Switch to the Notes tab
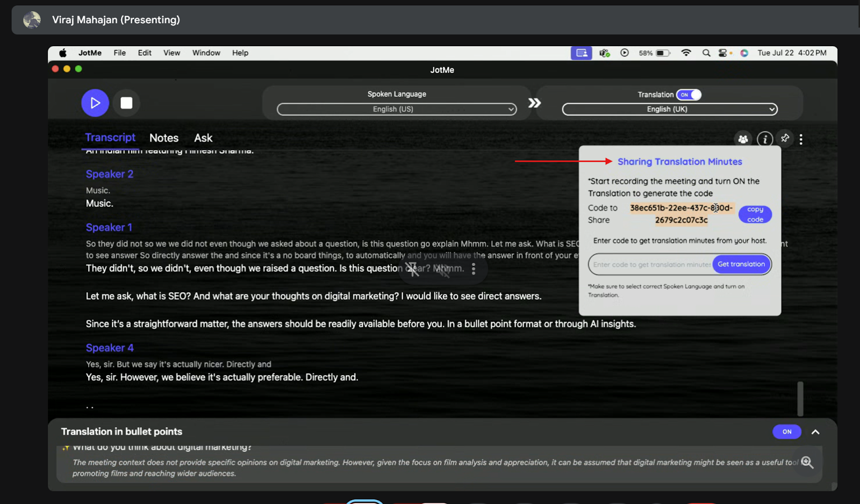The image size is (860, 504). click(x=164, y=138)
